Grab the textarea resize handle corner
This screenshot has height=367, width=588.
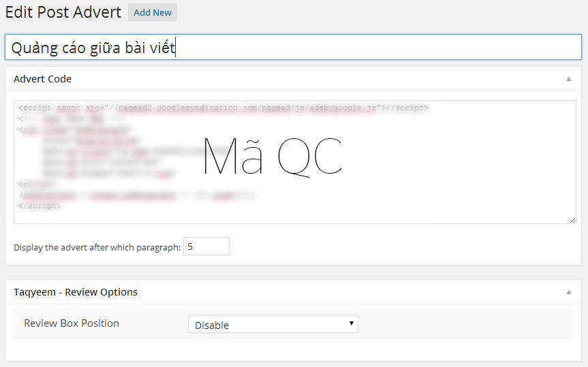pos(572,220)
